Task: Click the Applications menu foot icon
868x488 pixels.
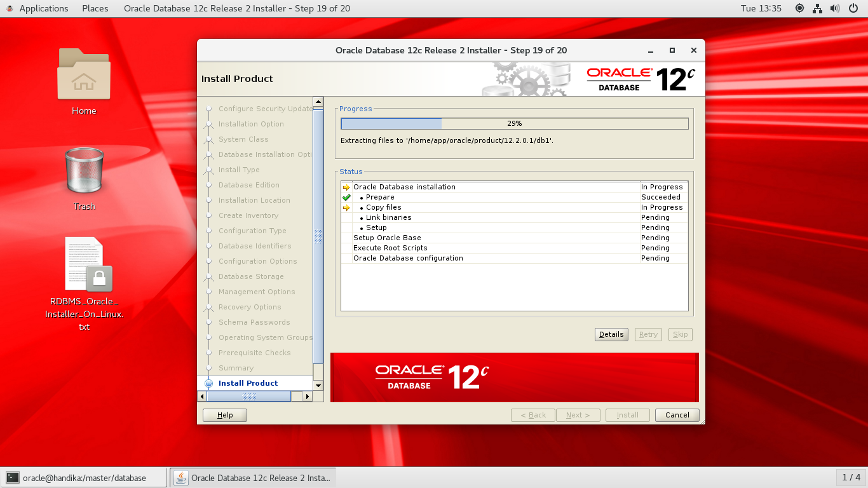Action: (10, 8)
